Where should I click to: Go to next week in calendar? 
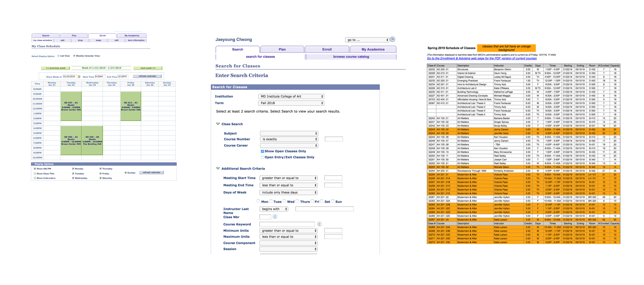(148, 68)
